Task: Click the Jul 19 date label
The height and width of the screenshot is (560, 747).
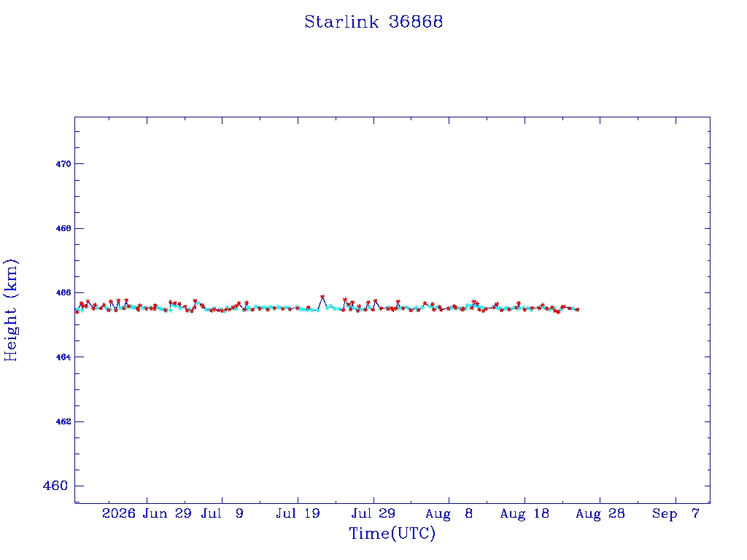Action: [298, 513]
